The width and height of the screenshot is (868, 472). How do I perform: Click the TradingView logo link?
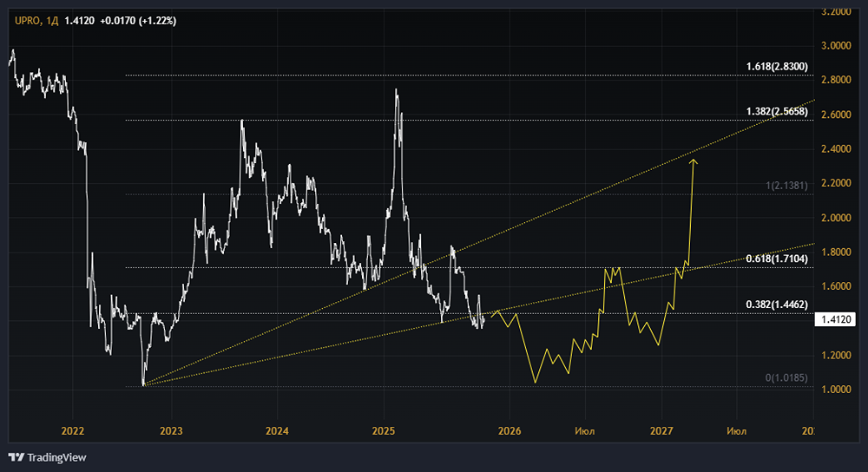[48, 457]
